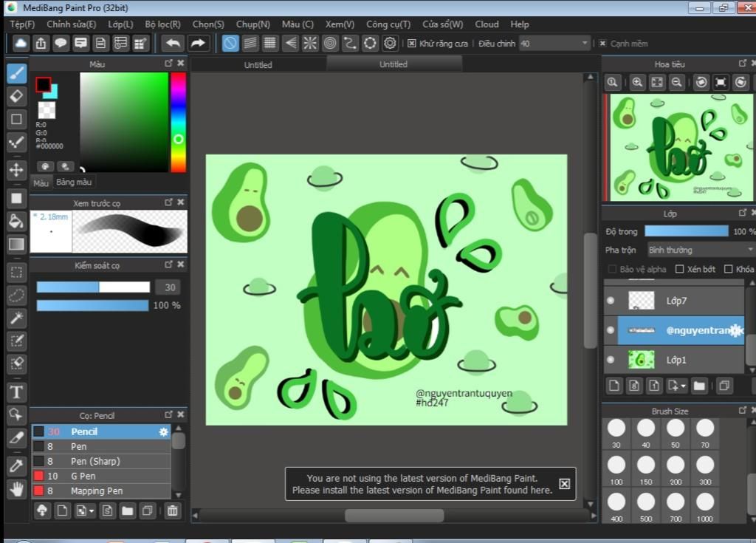Hide the Lớp1 layer

tap(611, 360)
